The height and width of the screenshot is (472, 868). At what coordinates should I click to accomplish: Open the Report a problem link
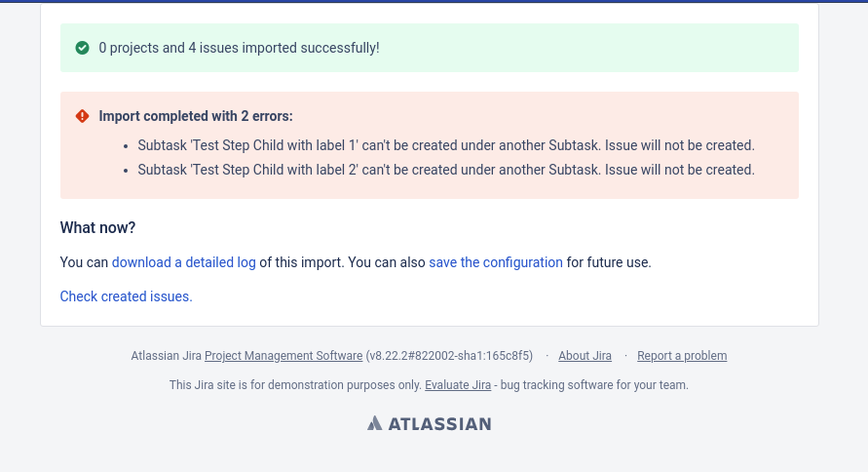[682, 356]
